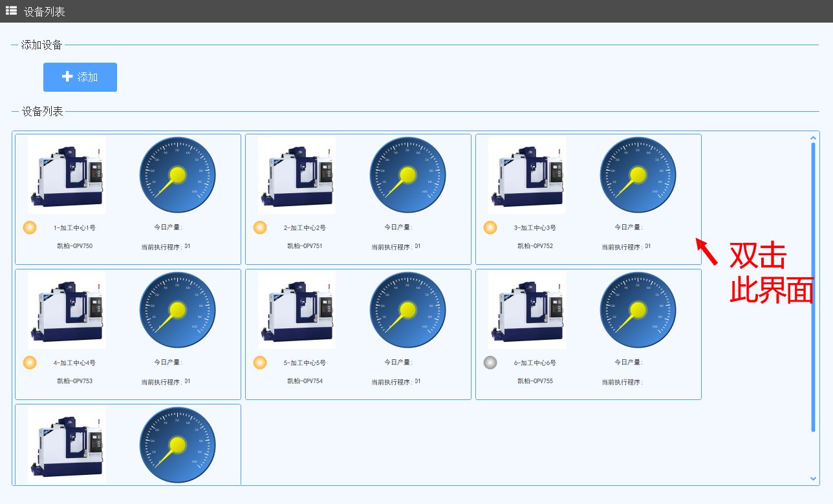Click the plus icon on 添加 button
Viewport: 833px width, 504px height.
[x=67, y=76]
